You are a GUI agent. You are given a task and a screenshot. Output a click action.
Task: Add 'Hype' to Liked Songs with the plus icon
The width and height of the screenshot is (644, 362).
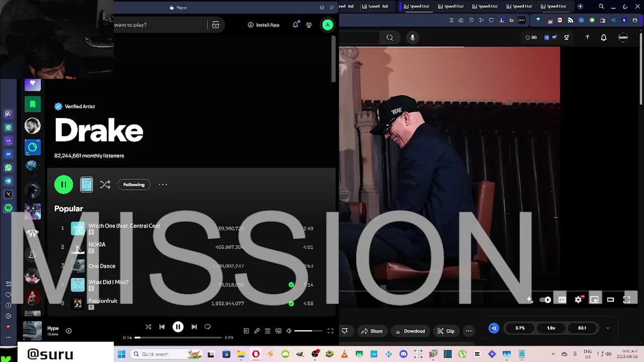coord(69,331)
